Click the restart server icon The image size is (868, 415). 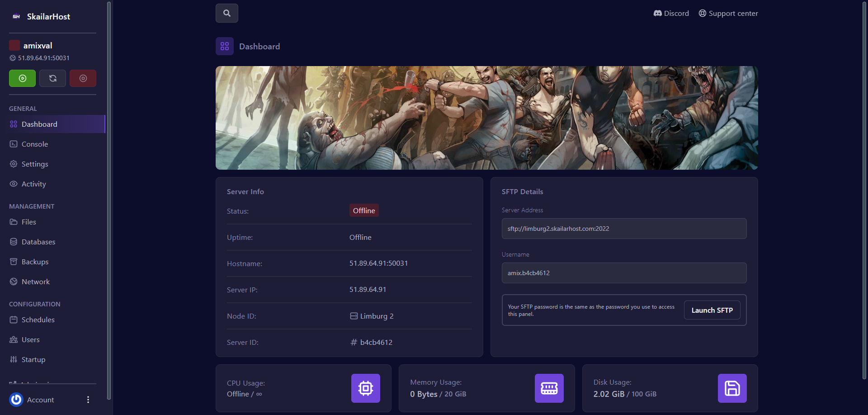pyautogui.click(x=52, y=78)
